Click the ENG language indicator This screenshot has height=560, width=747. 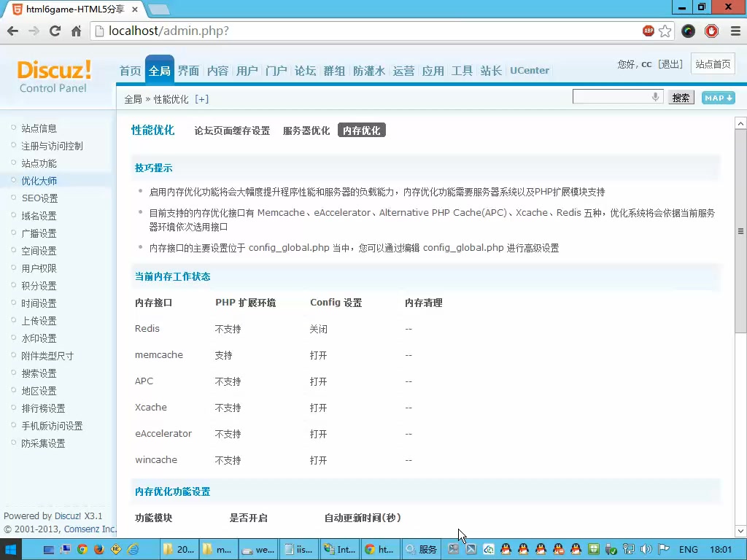689,550
